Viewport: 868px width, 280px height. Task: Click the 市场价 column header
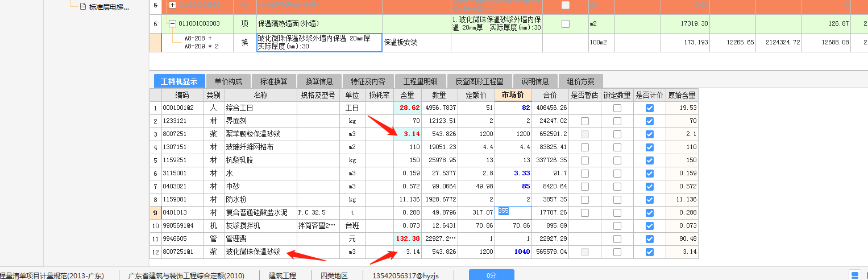click(x=513, y=94)
